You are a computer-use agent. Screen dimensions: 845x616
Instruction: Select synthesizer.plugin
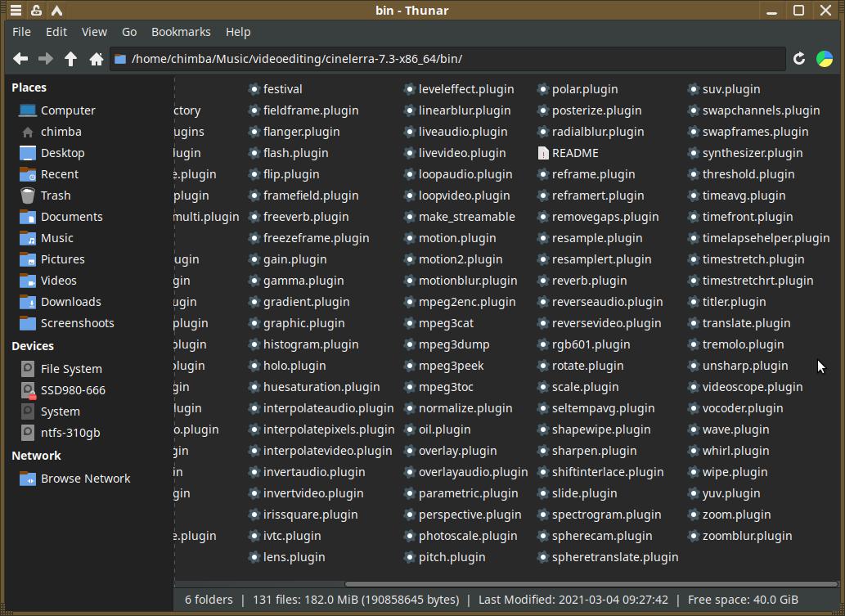[745, 153]
